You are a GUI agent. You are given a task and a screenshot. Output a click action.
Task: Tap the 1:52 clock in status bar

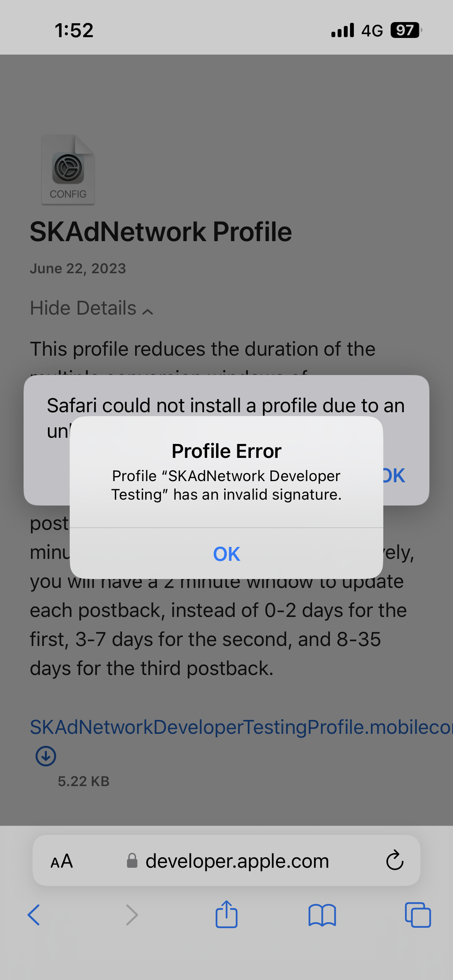(74, 30)
